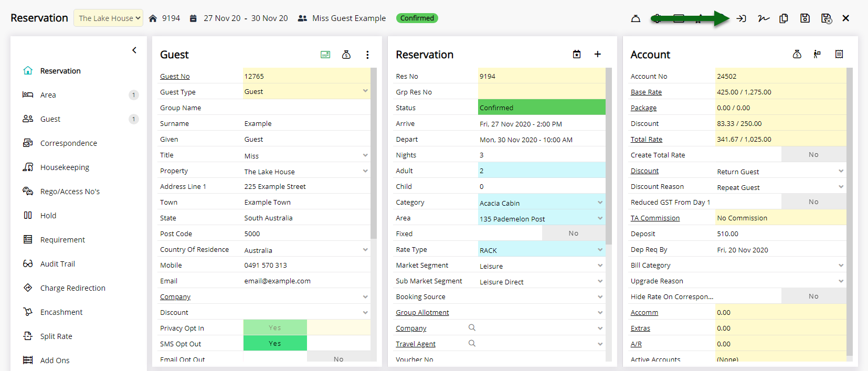Open Split Rate in the sidebar

[56, 336]
